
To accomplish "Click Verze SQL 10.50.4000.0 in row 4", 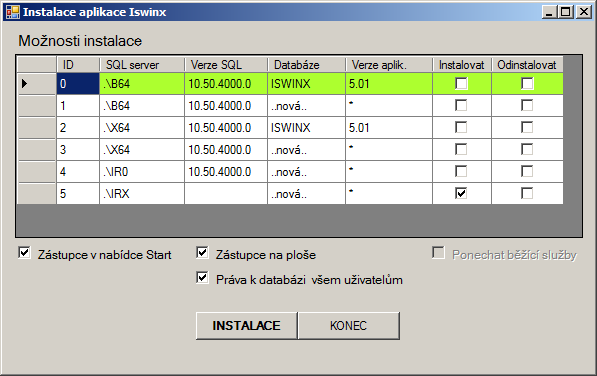I will coord(226,172).
